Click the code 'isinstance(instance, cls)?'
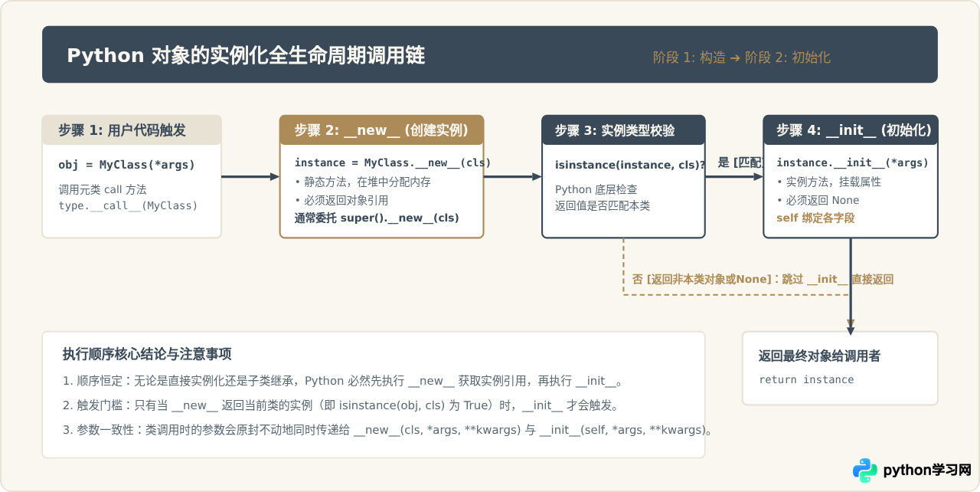Image resolution: width=980 pixels, height=492 pixels. point(629,165)
